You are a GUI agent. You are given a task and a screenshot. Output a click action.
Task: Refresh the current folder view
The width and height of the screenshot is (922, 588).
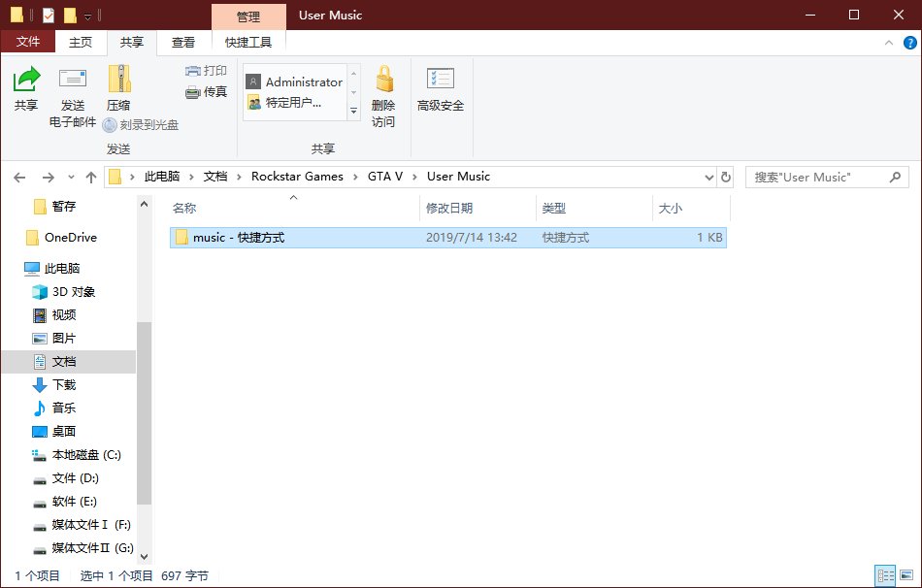click(x=725, y=177)
